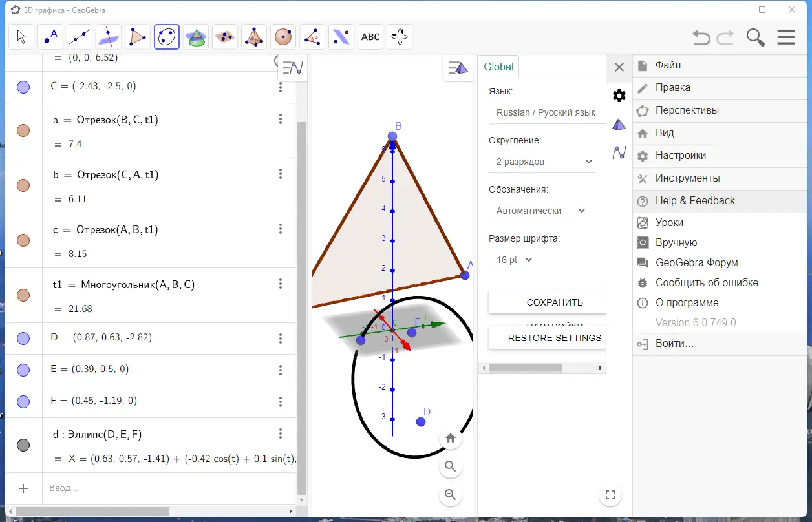The height and width of the screenshot is (522, 812).
Task: Zoom in on the 3D view
Action: (x=451, y=466)
